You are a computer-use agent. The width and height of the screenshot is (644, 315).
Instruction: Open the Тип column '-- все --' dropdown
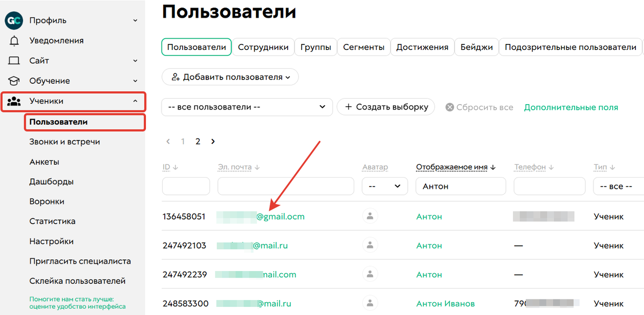pos(618,186)
